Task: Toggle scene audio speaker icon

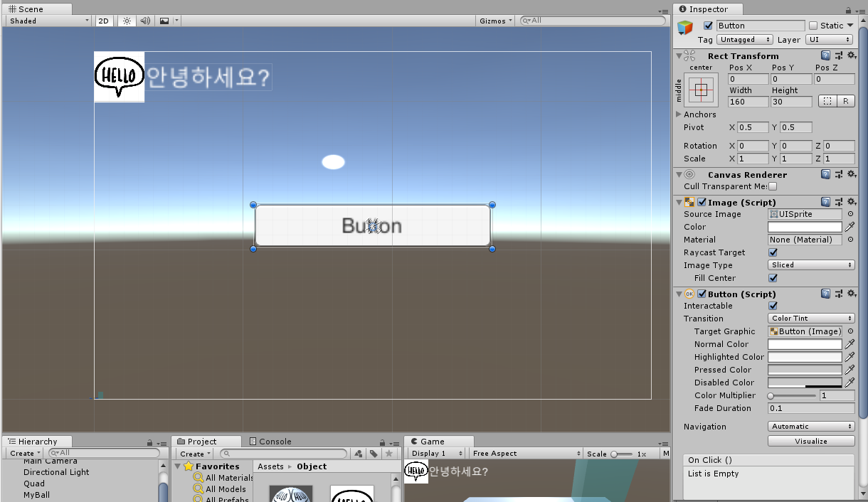Action: (145, 21)
